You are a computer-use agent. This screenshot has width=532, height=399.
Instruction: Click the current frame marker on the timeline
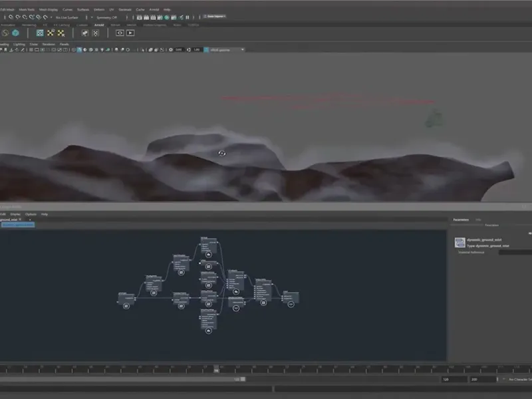[216, 369]
